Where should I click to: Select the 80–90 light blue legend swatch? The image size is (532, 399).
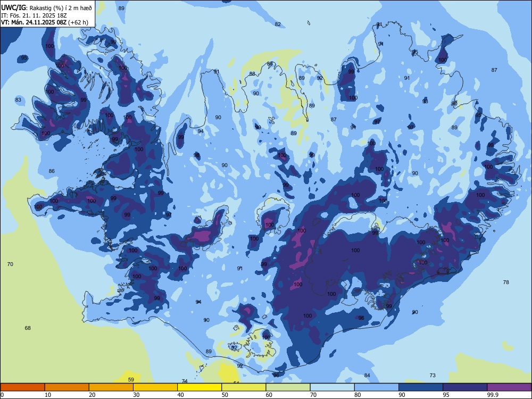click(377, 387)
